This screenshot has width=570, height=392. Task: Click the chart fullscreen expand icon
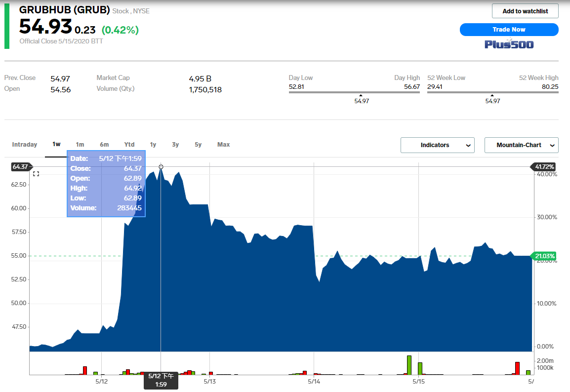36,174
